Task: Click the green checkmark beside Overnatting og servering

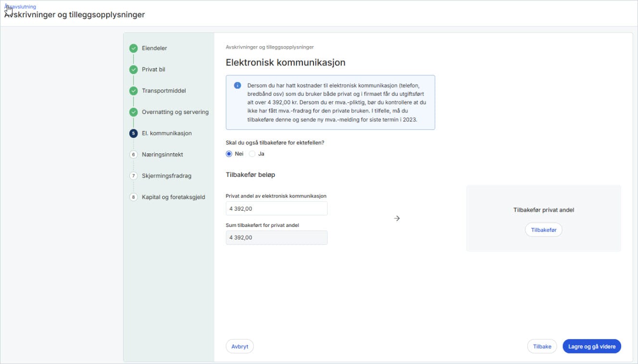Action: (134, 112)
